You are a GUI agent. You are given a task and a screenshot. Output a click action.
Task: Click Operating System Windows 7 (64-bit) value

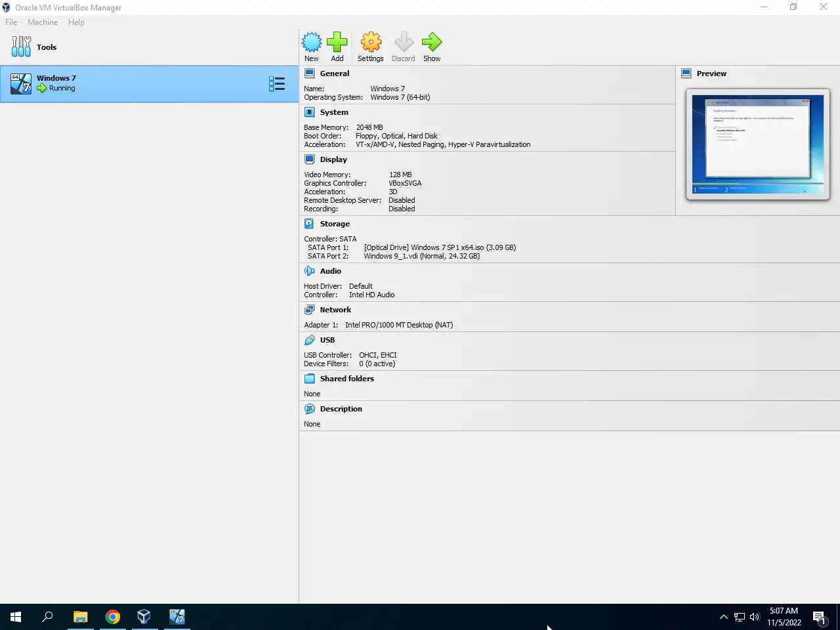pyautogui.click(x=400, y=97)
